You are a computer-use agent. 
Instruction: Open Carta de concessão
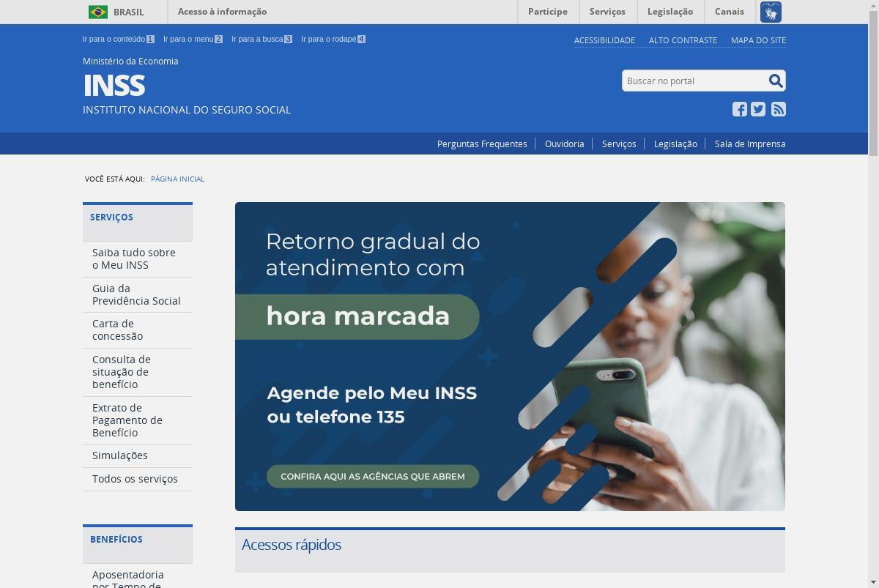coord(138,330)
